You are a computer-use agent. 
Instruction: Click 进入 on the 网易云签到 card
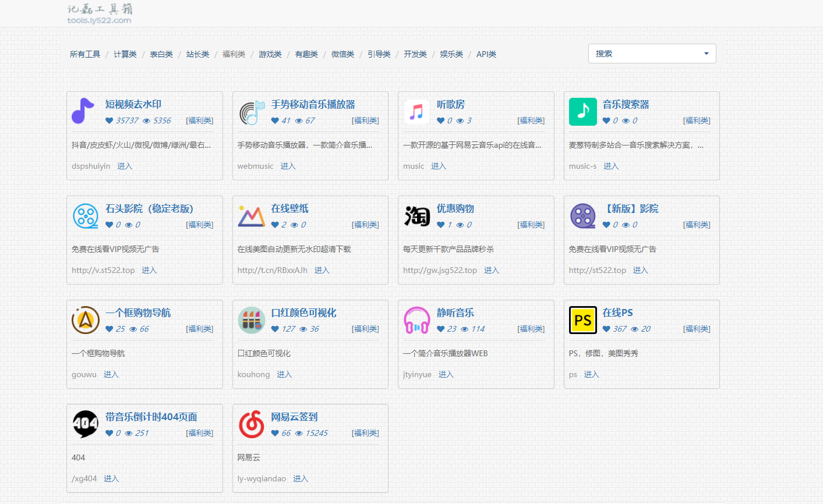(x=301, y=478)
